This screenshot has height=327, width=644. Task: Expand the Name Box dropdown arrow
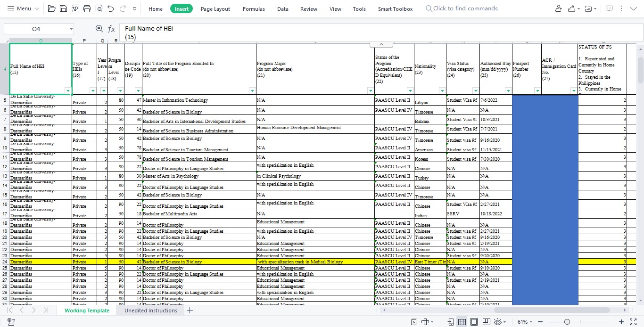(x=71, y=29)
